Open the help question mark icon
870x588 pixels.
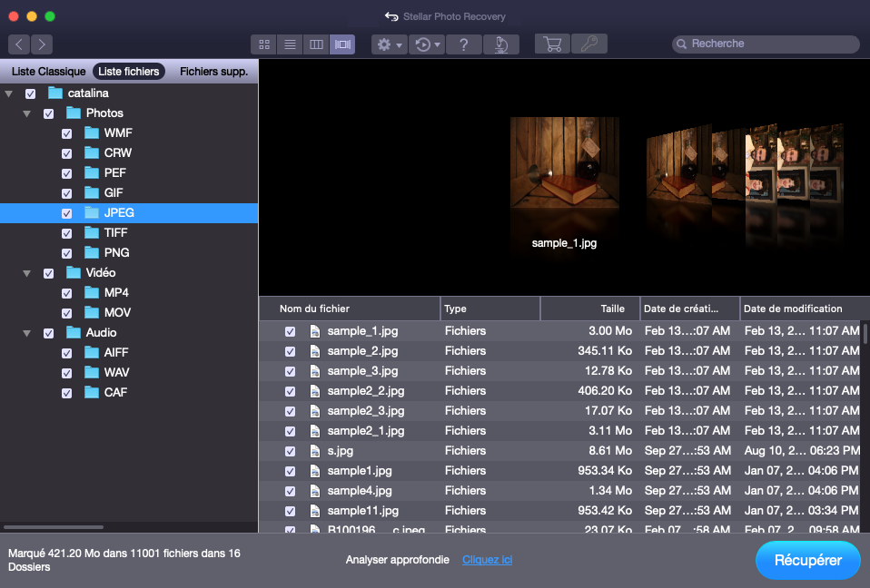point(463,44)
